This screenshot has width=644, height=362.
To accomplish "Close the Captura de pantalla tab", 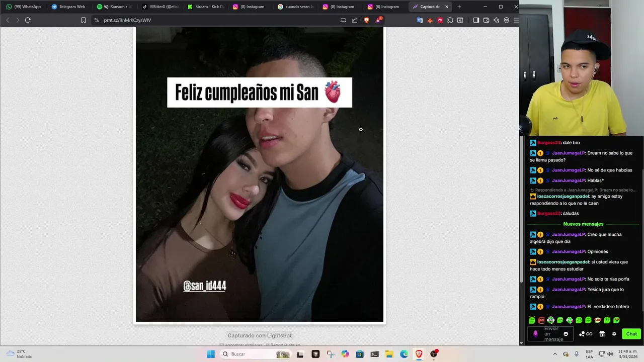I will 446,7.
